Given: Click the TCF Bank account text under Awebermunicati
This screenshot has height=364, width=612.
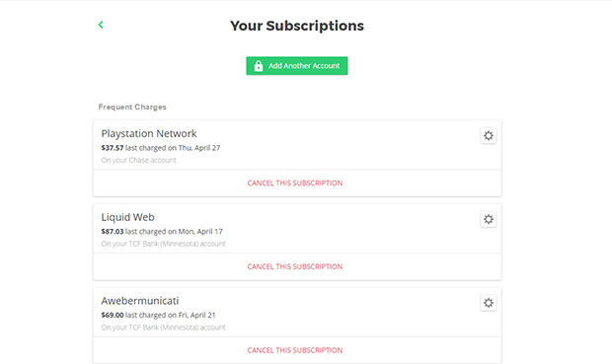Looking at the screenshot, I should (x=163, y=328).
